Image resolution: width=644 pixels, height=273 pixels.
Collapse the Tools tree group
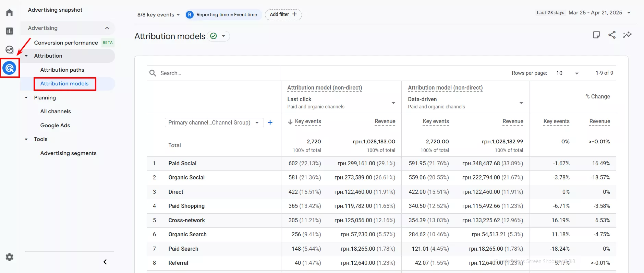tap(26, 139)
